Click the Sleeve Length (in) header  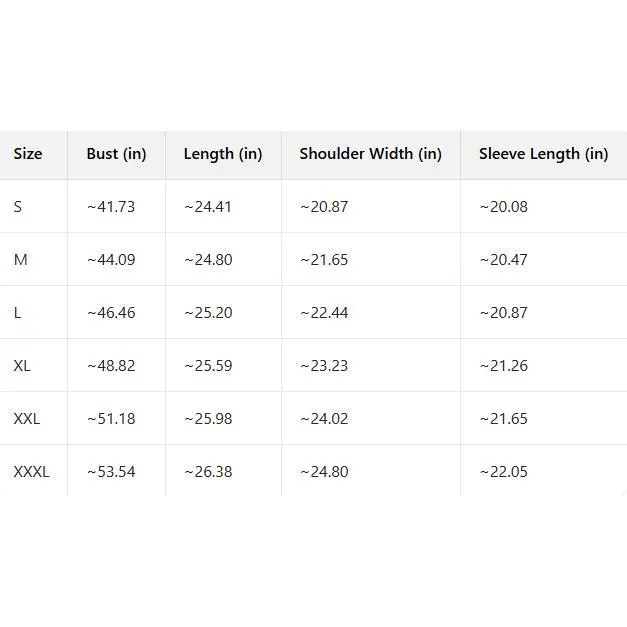[x=543, y=154]
